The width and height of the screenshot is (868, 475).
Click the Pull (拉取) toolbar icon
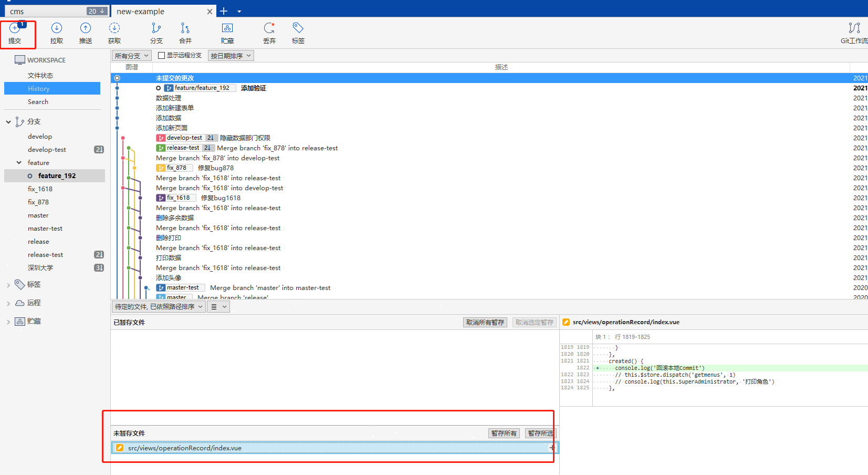point(57,33)
